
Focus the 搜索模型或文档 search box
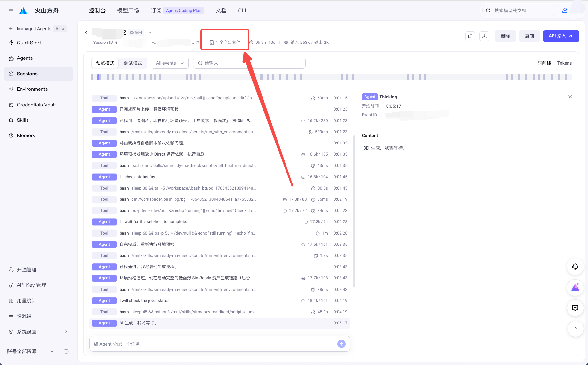[520, 11]
